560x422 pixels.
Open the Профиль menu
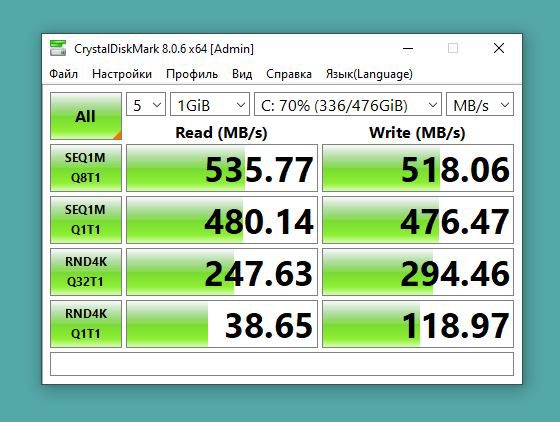point(192,74)
